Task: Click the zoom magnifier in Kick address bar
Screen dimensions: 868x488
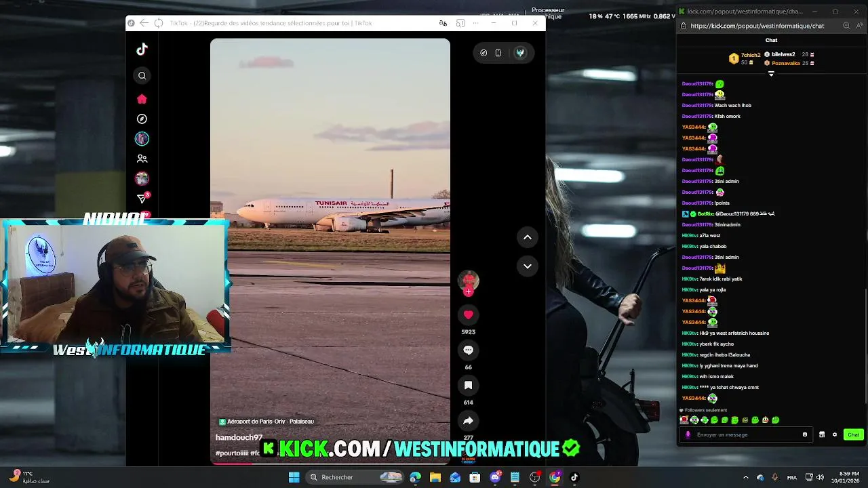Action: 846,26
